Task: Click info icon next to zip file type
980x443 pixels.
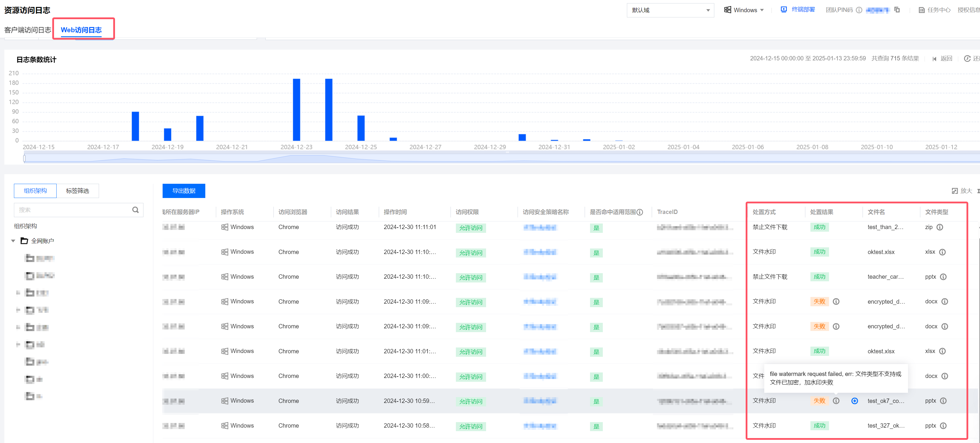Action: [940, 227]
